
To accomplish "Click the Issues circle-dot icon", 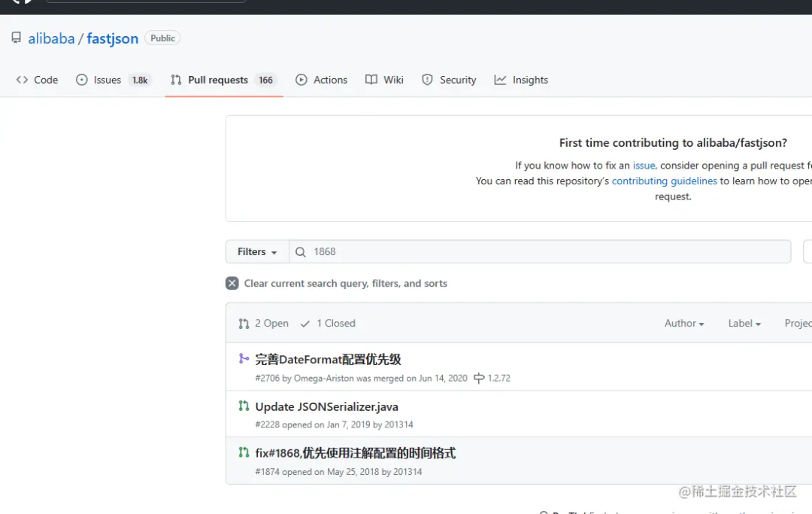I will click(x=82, y=80).
